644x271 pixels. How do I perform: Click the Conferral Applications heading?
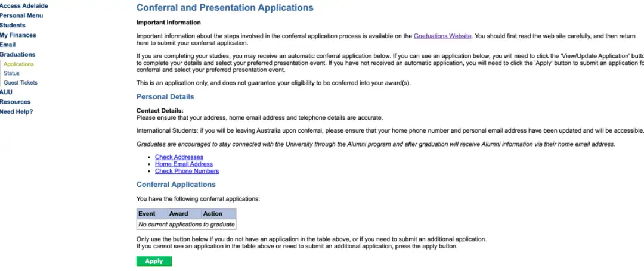click(x=176, y=185)
